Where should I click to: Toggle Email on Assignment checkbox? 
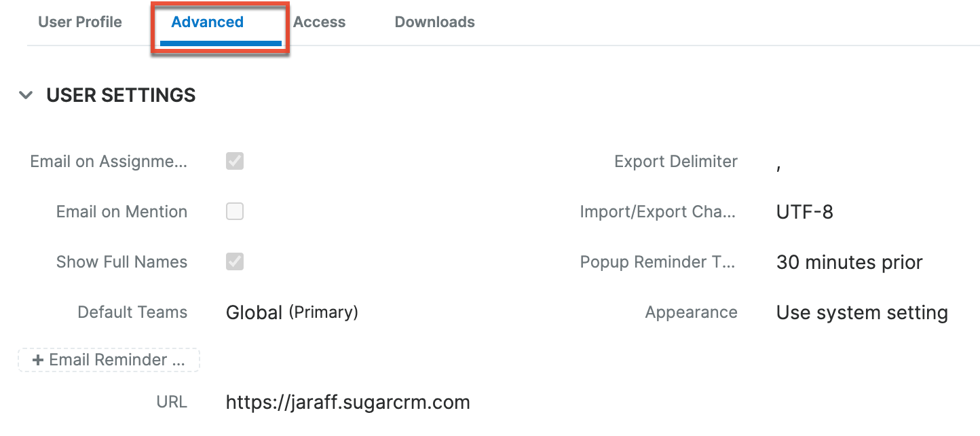coord(235,162)
